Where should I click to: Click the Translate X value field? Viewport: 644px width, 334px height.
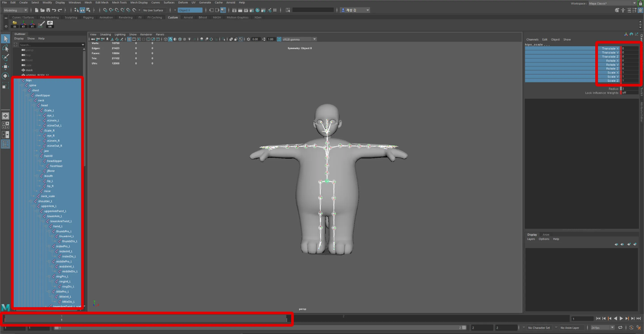tap(630, 49)
